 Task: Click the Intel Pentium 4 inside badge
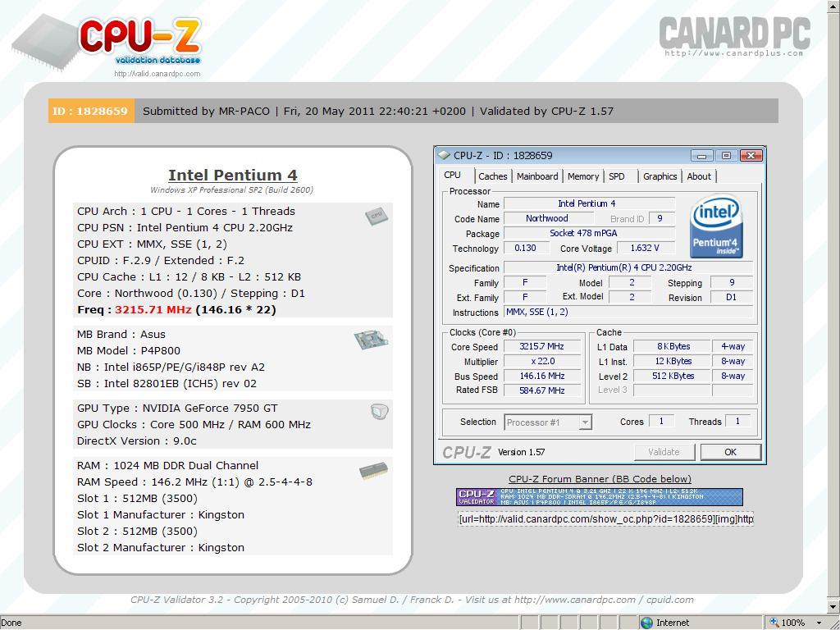(716, 226)
